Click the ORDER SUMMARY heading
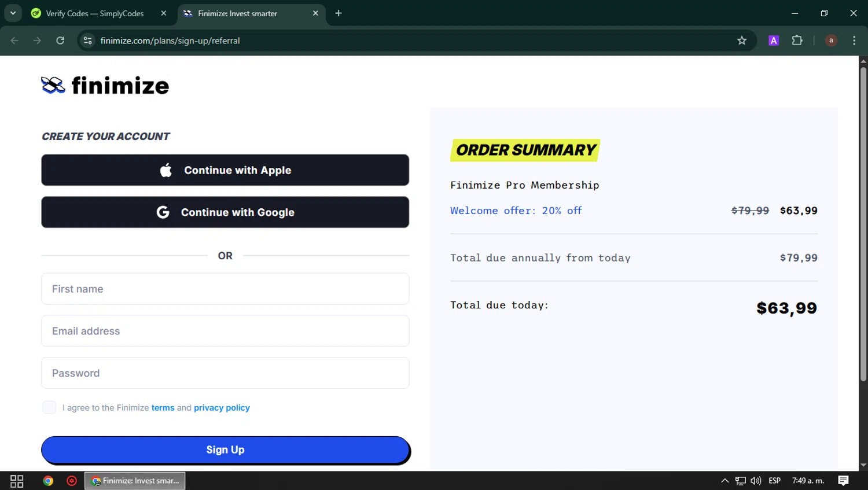This screenshot has height=490, width=868. [x=525, y=150]
